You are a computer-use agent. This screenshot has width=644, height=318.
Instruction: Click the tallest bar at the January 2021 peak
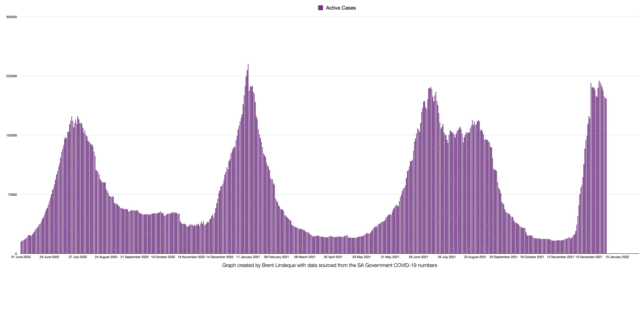click(248, 159)
